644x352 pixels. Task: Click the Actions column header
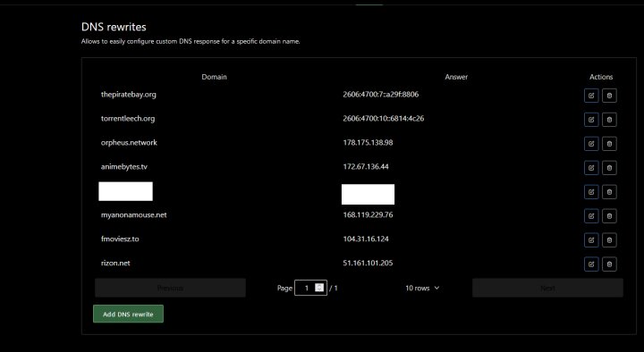(x=601, y=77)
